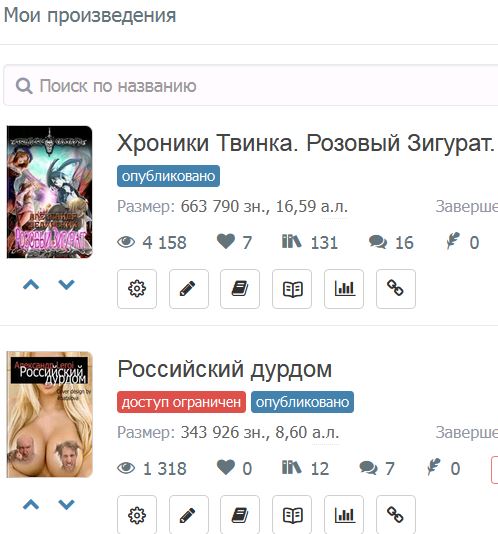Open the closed book icon for Хроники Твинка

point(240,289)
